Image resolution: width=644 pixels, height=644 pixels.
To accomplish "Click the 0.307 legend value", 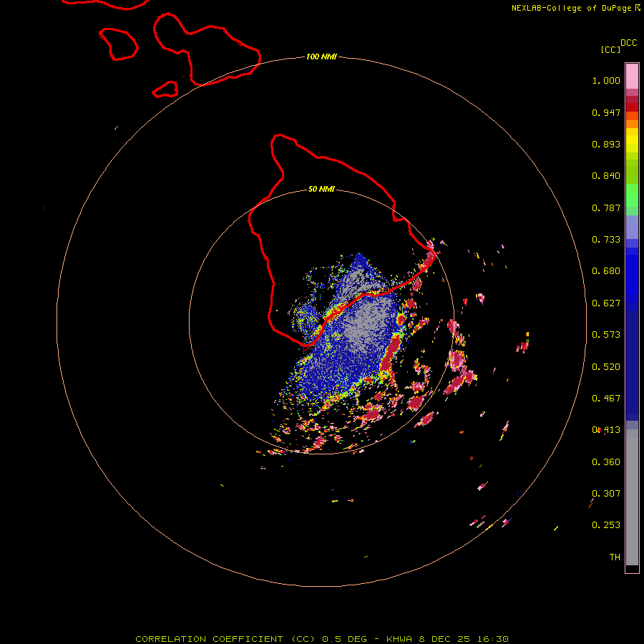I will click(606, 494).
